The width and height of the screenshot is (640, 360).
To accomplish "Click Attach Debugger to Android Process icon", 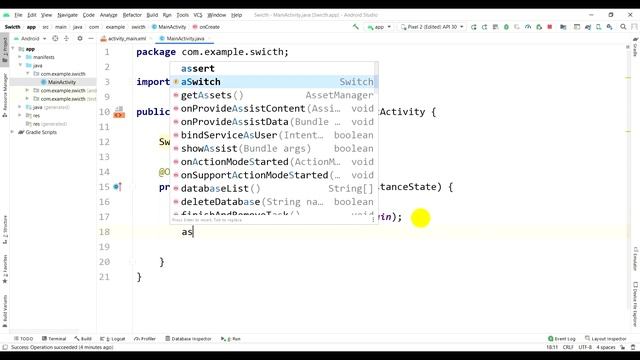I will 539,27.
